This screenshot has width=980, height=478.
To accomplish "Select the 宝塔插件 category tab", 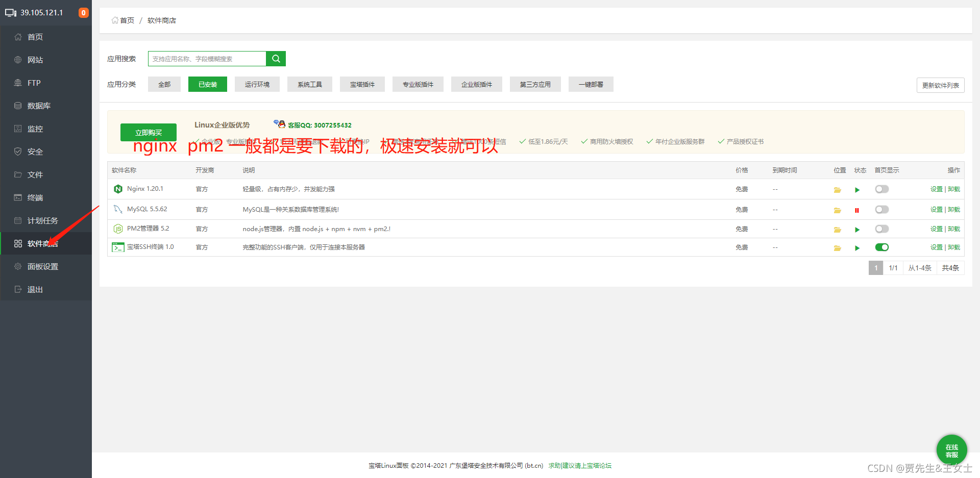I will click(x=362, y=84).
